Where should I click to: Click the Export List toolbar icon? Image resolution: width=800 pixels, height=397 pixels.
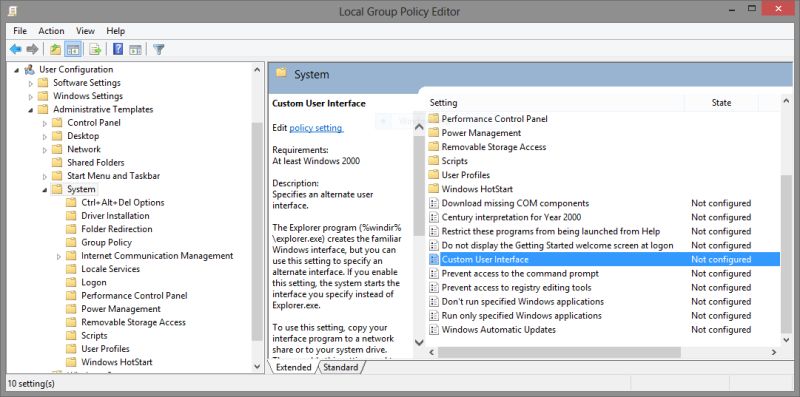[95, 49]
